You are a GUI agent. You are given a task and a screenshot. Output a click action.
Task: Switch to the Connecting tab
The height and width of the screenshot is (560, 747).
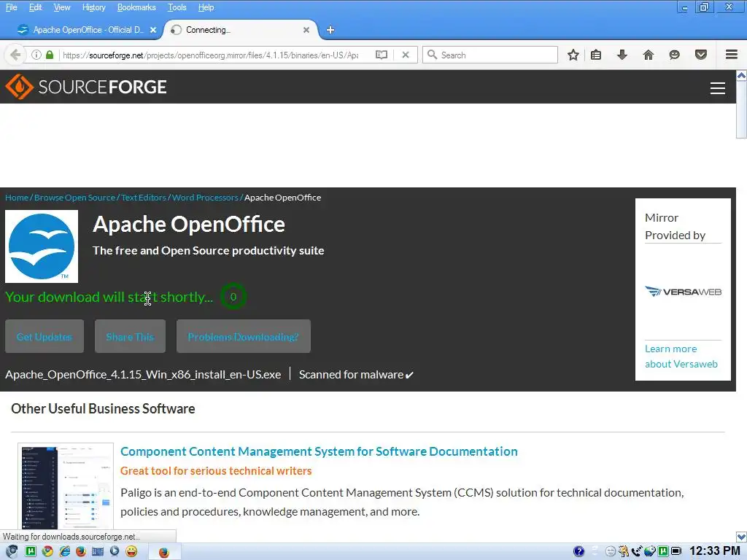(x=241, y=30)
